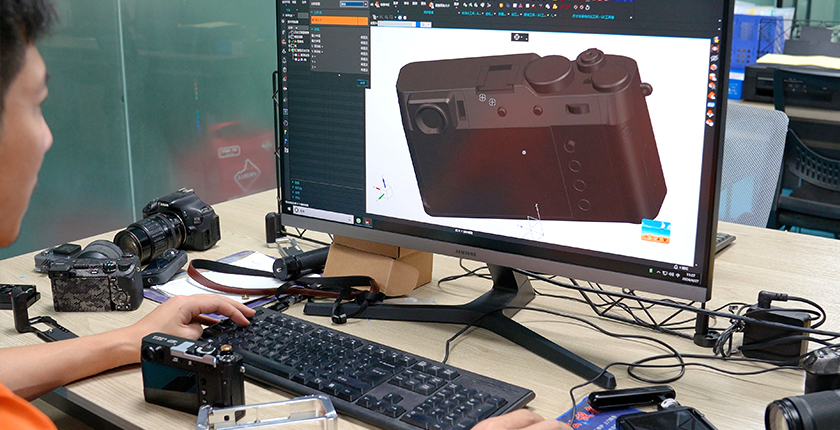Open the volume control in the system tray
Image resolution: width=840 pixels, height=430 pixels.
point(671,274)
